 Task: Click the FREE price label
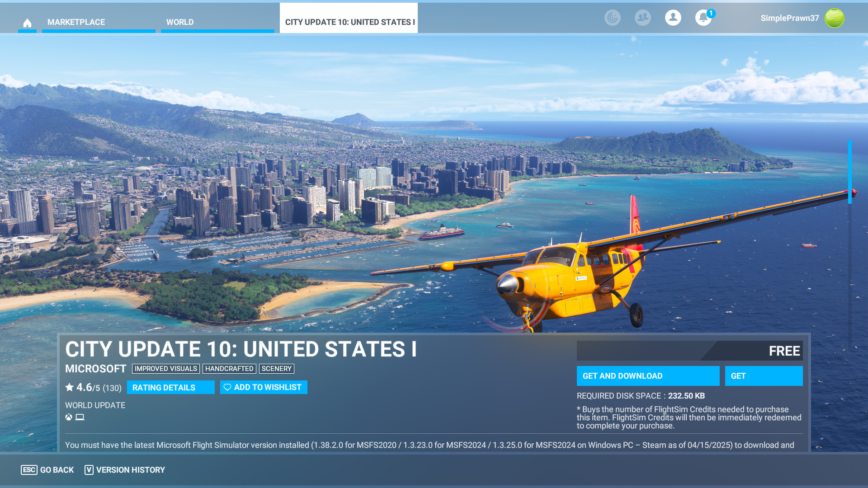point(784,351)
